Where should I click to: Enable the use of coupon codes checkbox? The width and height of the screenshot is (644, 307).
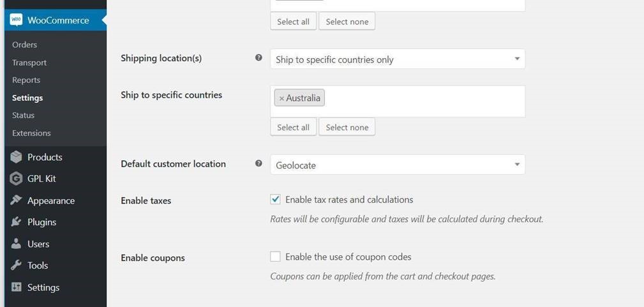276,257
